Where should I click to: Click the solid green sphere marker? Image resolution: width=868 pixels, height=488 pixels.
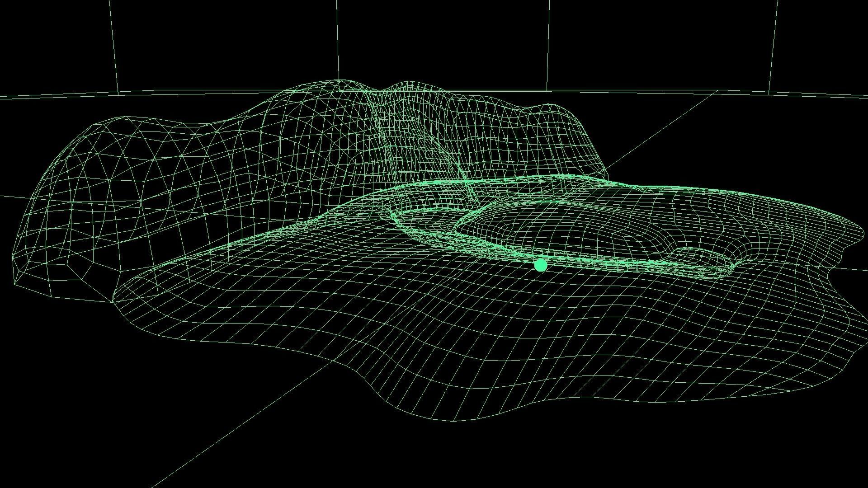[x=540, y=265]
